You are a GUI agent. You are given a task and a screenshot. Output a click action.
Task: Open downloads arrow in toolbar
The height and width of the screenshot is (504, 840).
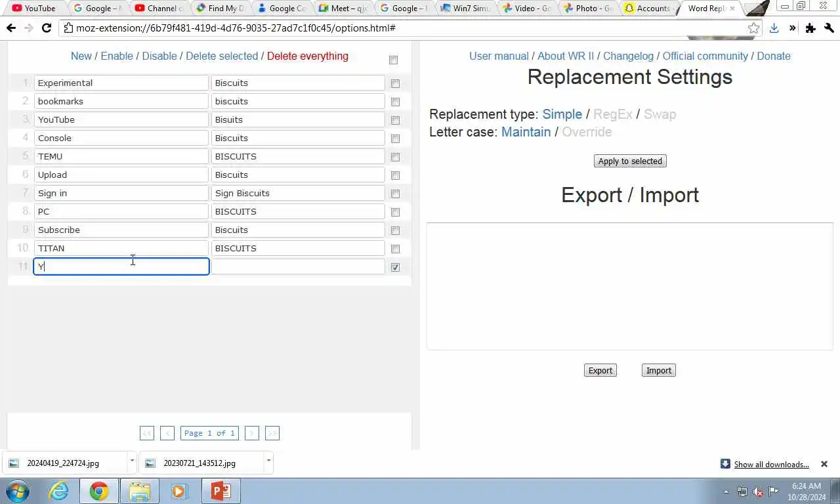click(x=774, y=28)
